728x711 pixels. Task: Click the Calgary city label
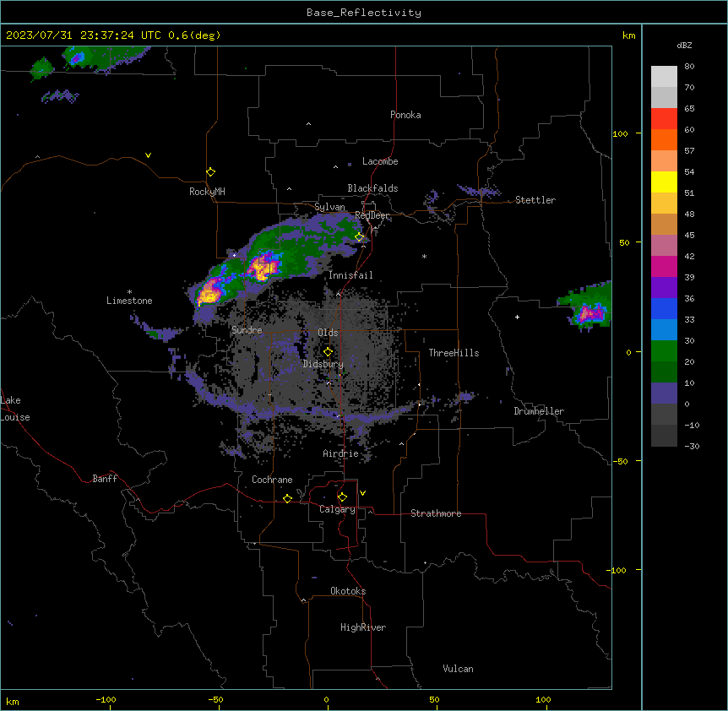tap(338, 509)
